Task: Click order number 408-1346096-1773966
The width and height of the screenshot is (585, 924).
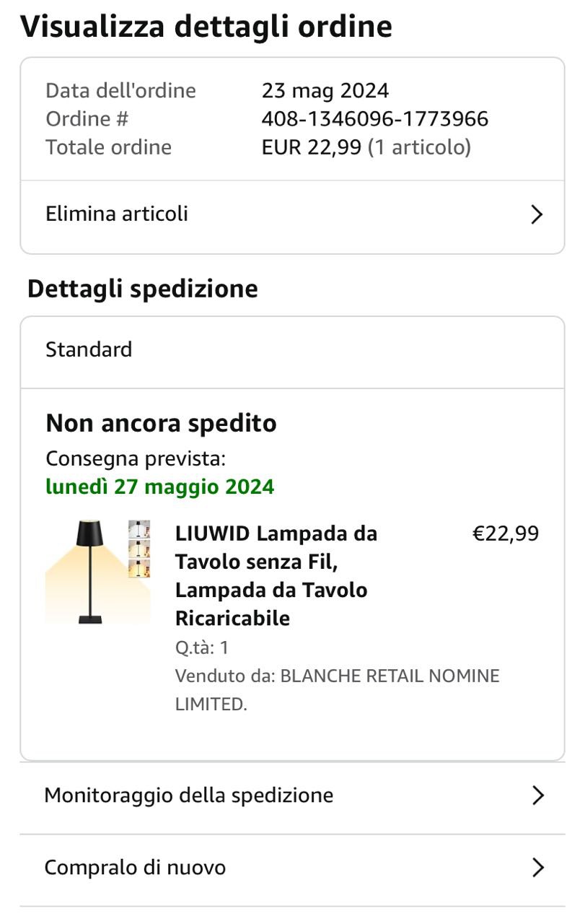Action: pyautogui.click(x=374, y=118)
